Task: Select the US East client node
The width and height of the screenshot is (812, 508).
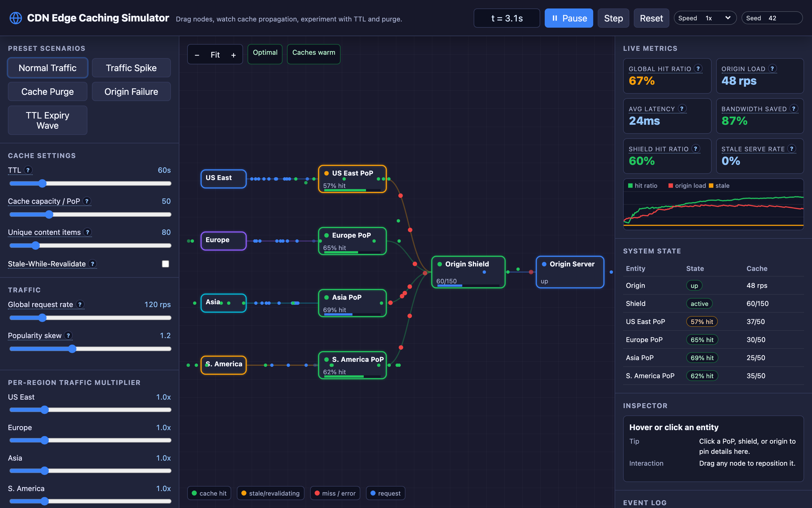Action: click(224, 179)
